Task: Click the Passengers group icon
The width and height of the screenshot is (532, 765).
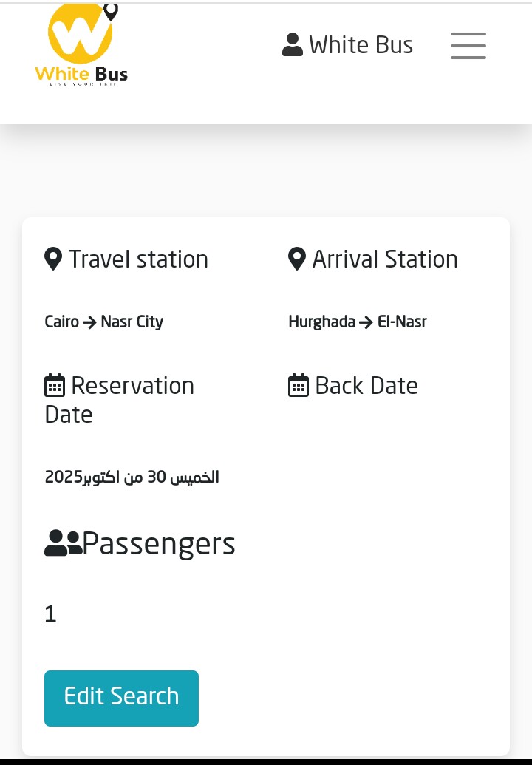Action: pos(63,544)
